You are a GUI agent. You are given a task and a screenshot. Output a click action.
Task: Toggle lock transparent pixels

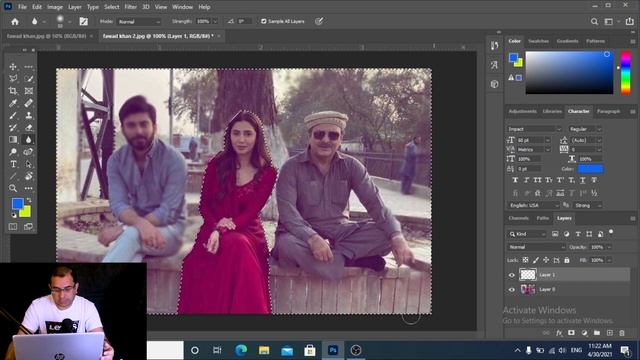(526, 260)
